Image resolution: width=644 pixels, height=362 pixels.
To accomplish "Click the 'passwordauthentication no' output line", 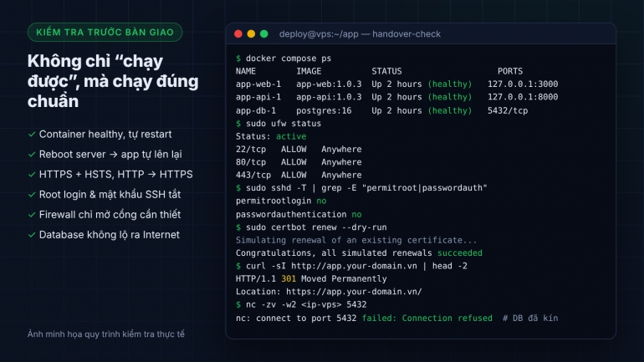I will (x=299, y=214).
